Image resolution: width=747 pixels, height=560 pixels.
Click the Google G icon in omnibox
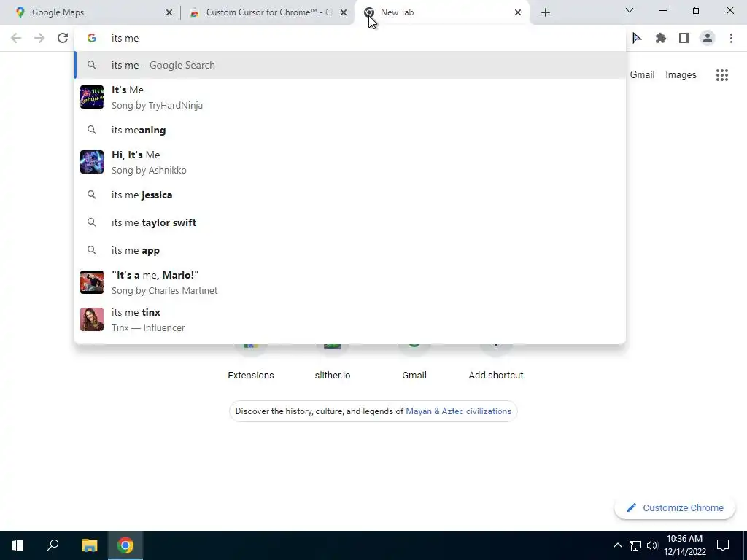coord(92,38)
